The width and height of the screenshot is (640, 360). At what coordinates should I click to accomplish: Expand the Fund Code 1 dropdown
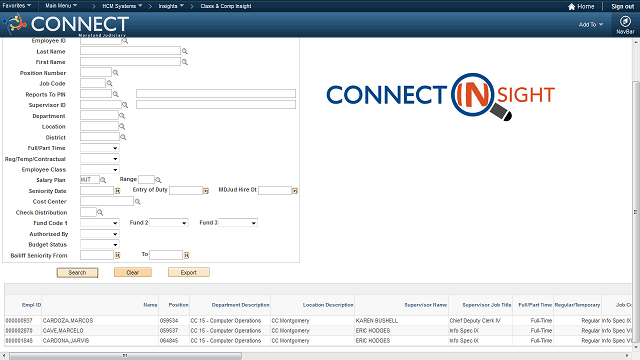pos(100,223)
